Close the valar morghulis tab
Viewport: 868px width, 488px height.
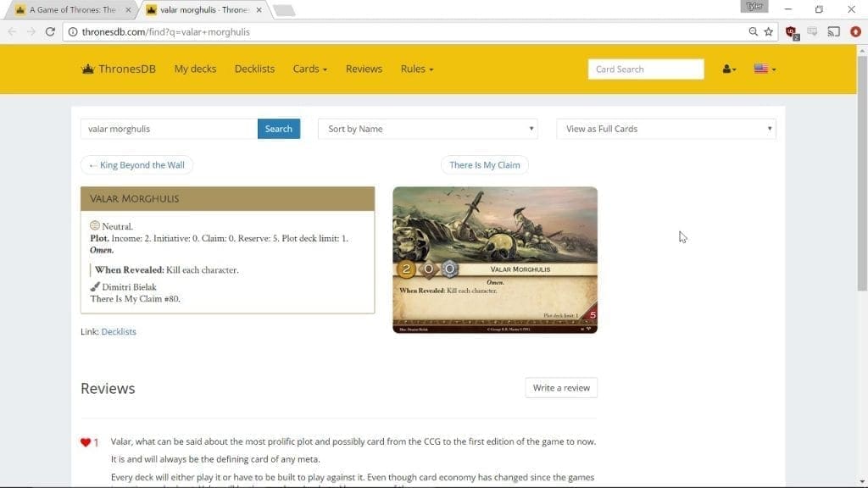point(259,10)
